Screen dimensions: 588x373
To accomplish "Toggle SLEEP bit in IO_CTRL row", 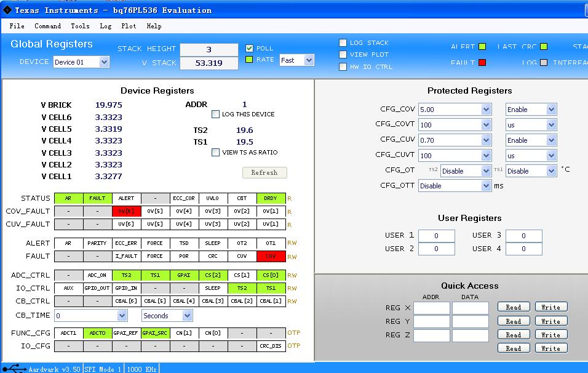I will coord(213,288).
